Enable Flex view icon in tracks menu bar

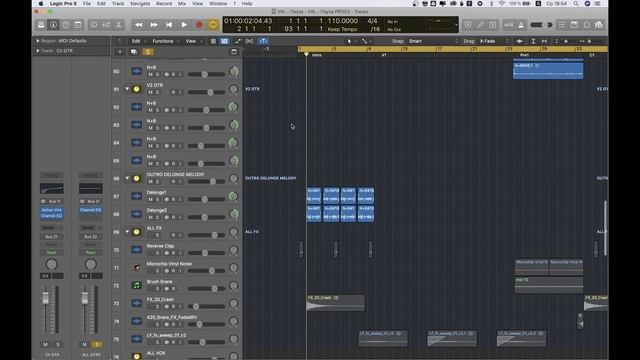(249, 41)
